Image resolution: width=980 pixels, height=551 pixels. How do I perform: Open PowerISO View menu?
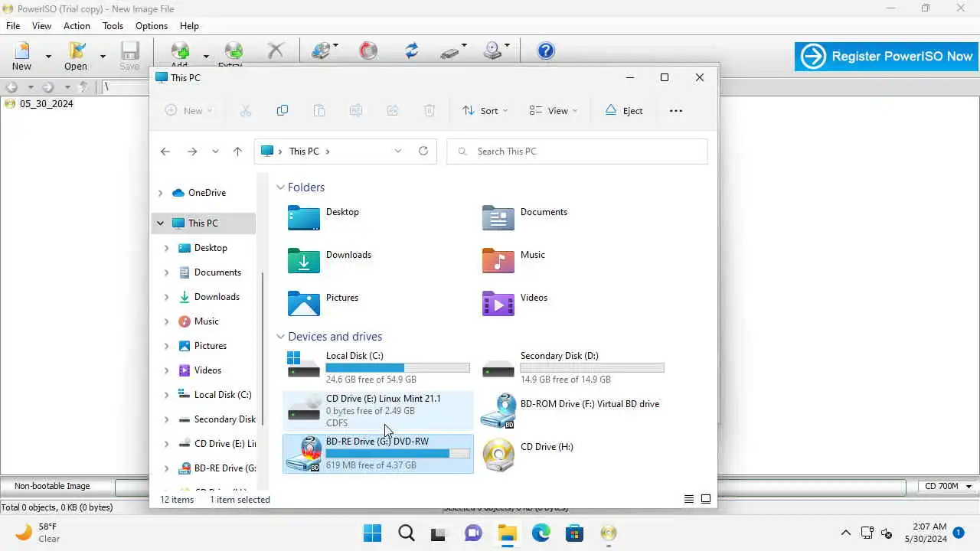(41, 26)
